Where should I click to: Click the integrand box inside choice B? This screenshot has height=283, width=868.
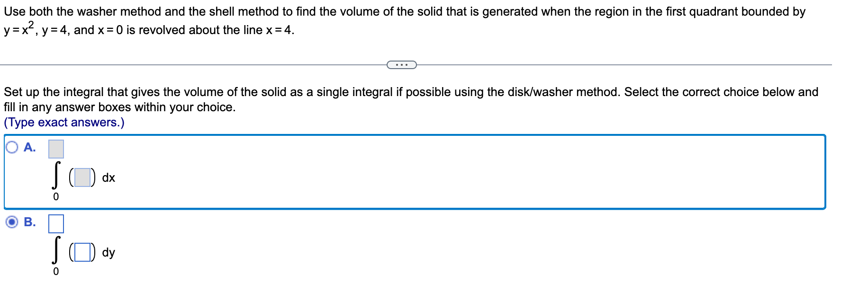pyautogui.click(x=82, y=252)
